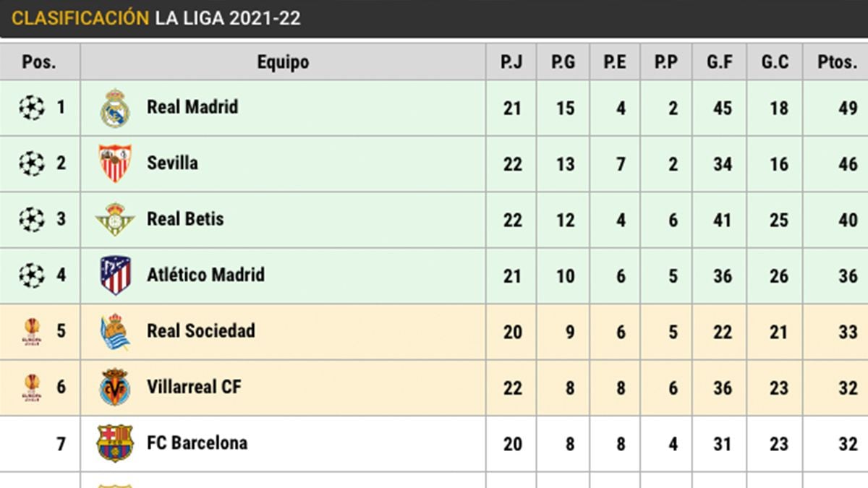Click the P.J column header

[x=511, y=62]
